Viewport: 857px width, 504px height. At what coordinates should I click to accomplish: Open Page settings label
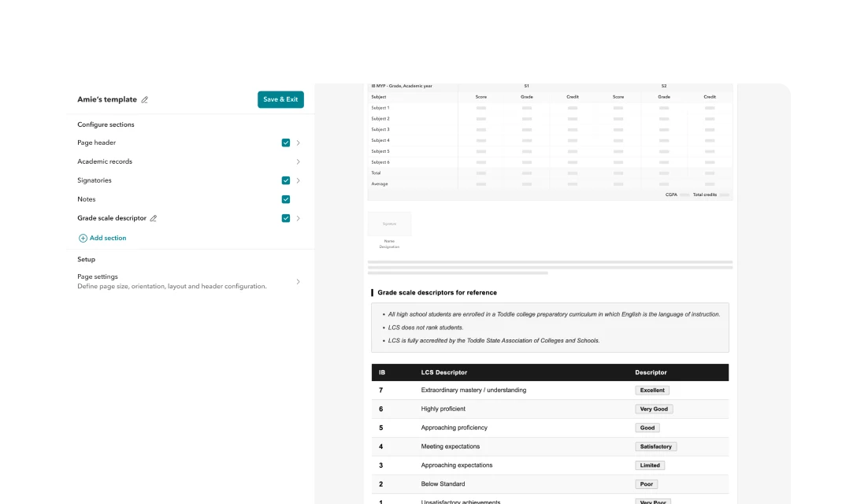98,276
